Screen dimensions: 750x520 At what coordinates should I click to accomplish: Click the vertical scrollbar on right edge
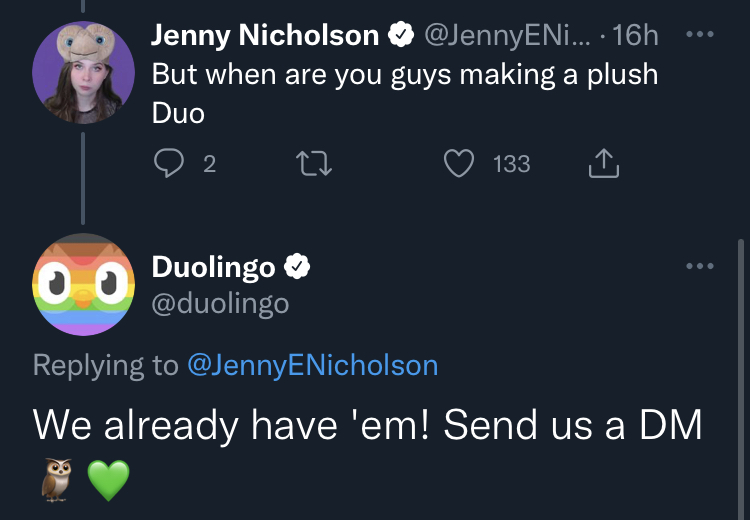pyautogui.click(x=741, y=378)
